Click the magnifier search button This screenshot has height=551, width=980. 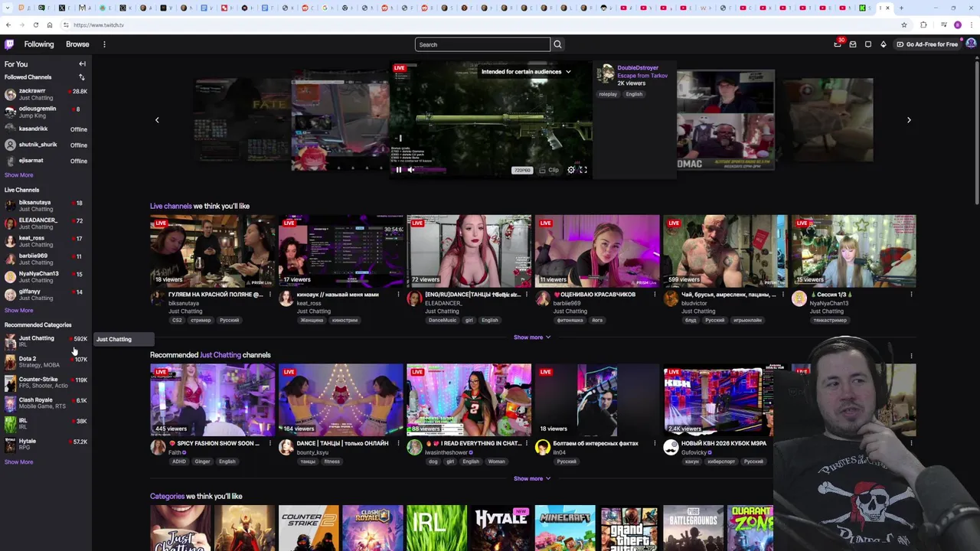pyautogui.click(x=557, y=44)
